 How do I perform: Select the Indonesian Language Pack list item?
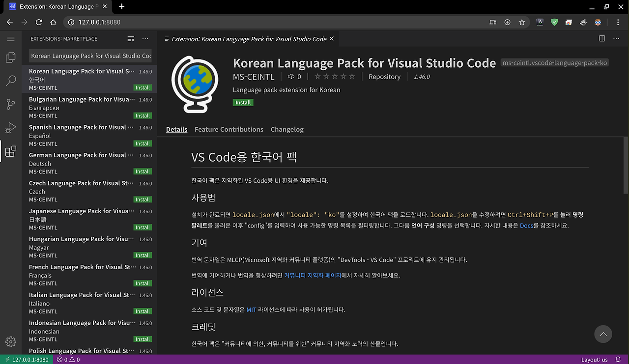point(89,331)
